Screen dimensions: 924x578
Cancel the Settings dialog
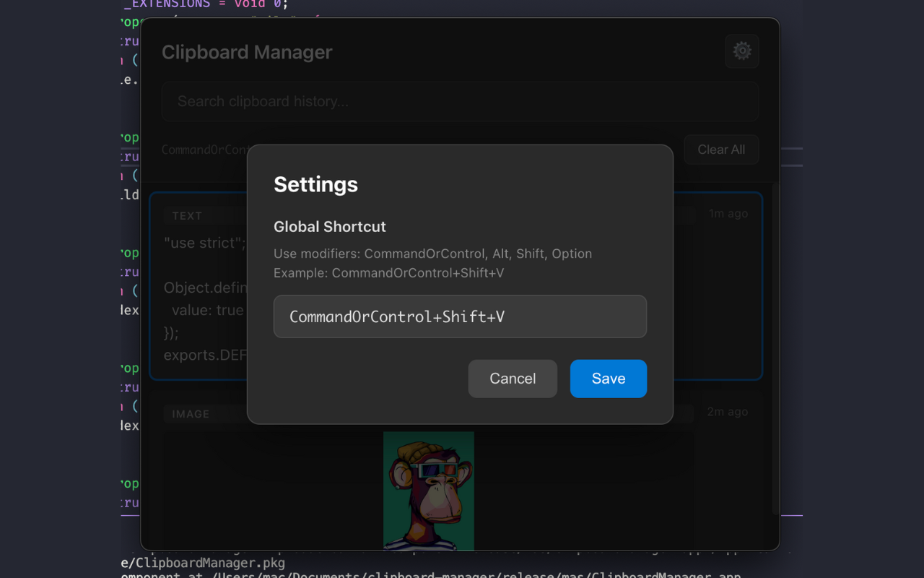click(x=513, y=379)
